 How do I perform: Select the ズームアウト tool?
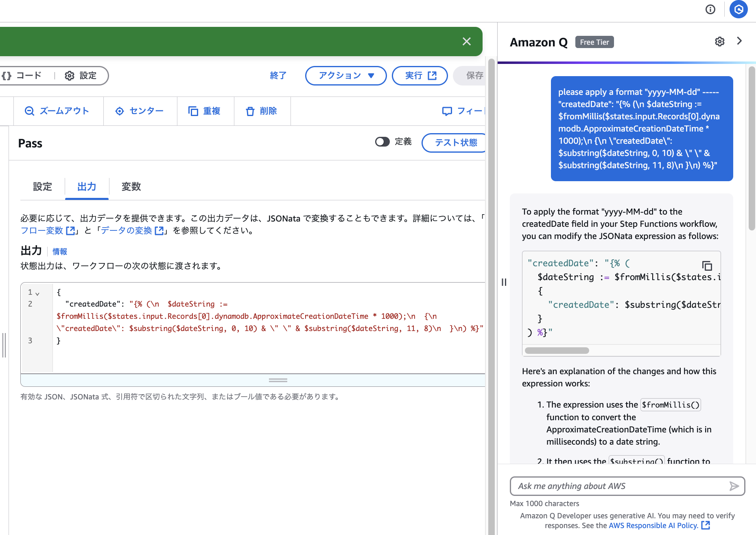[58, 111]
